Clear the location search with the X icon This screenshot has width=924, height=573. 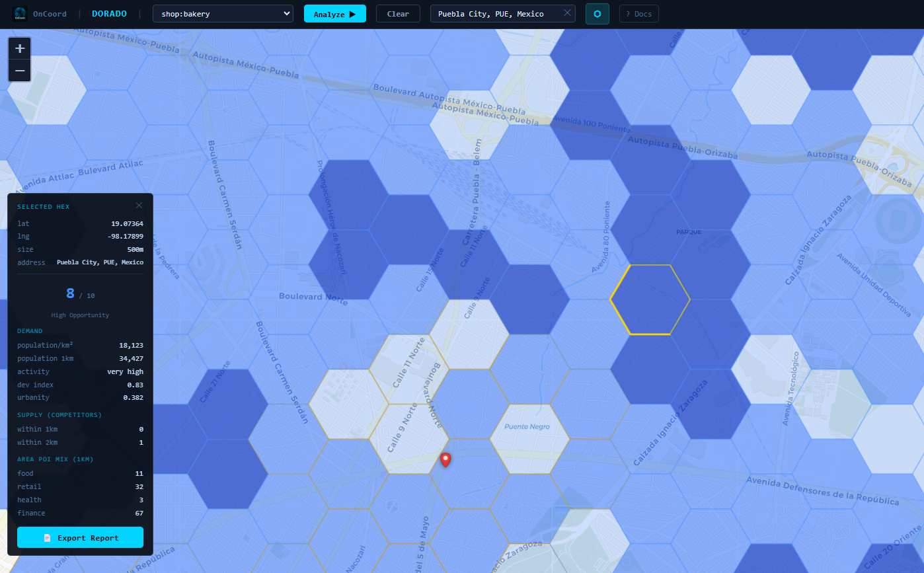pyautogui.click(x=567, y=13)
